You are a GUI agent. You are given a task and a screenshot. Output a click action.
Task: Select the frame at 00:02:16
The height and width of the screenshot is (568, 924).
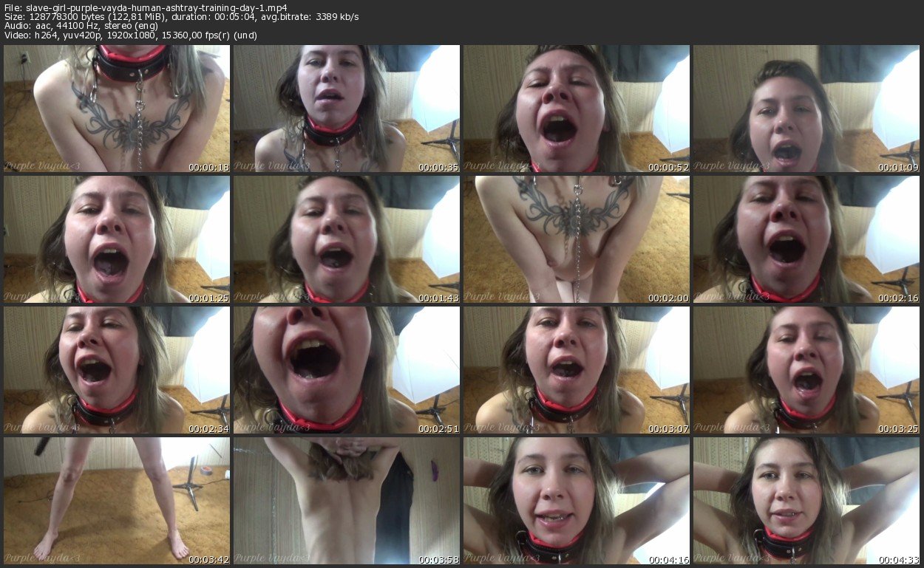(806, 239)
